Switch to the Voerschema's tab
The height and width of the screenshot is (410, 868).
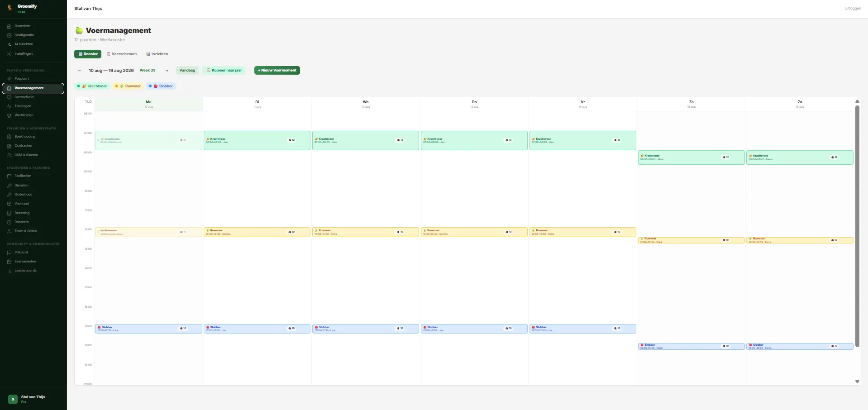[122, 54]
